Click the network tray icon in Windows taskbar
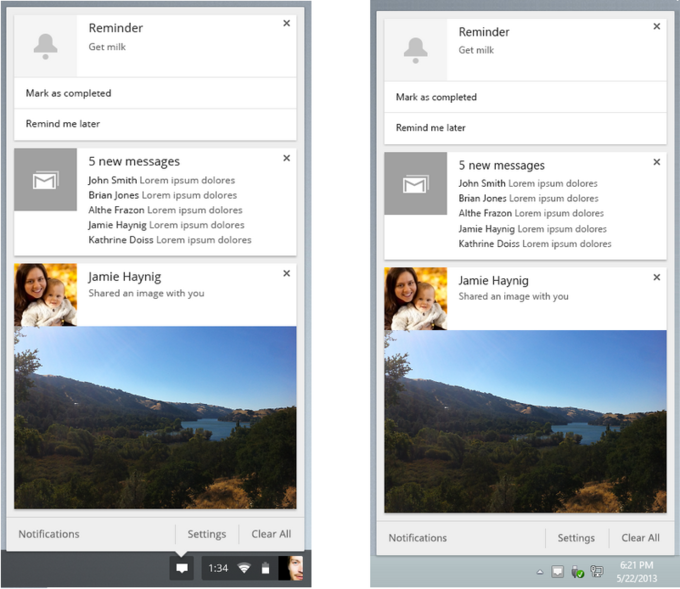Image resolution: width=680 pixels, height=589 pixels. (597, 572)
